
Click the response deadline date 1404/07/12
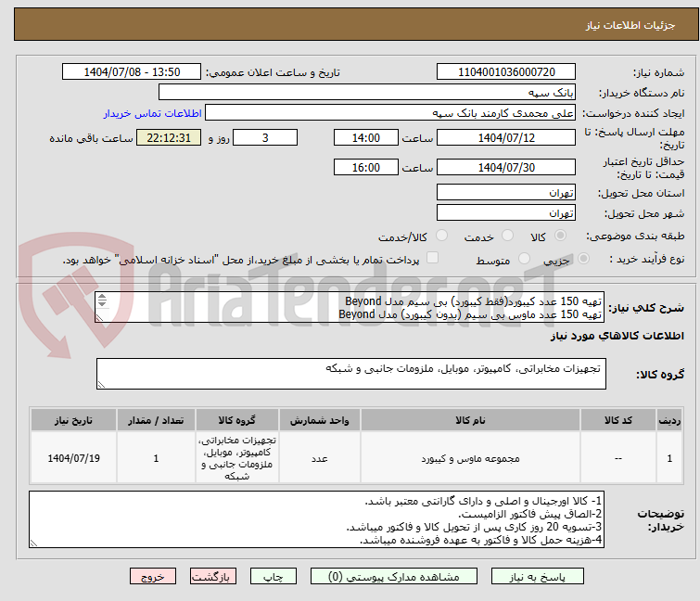click(506, 137)
